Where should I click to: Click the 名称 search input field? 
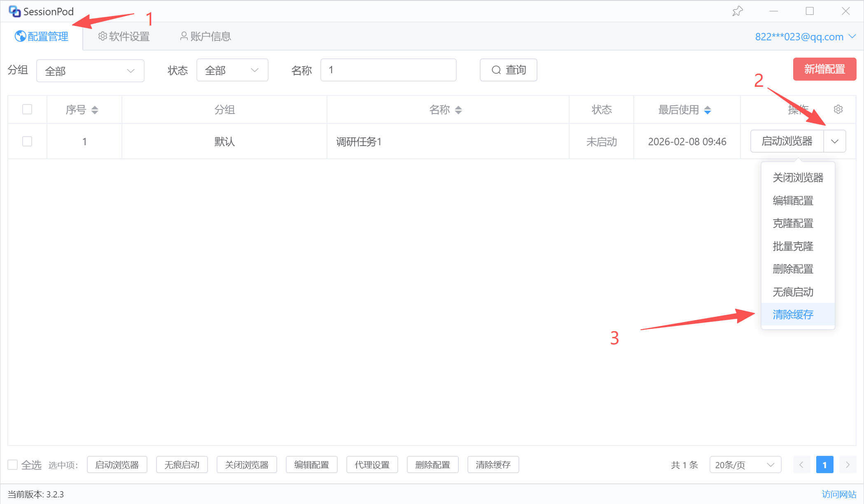coord(388,70)
